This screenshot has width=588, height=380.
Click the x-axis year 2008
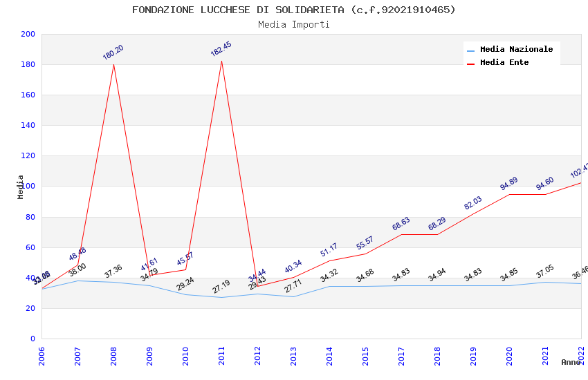pos(113,357)
